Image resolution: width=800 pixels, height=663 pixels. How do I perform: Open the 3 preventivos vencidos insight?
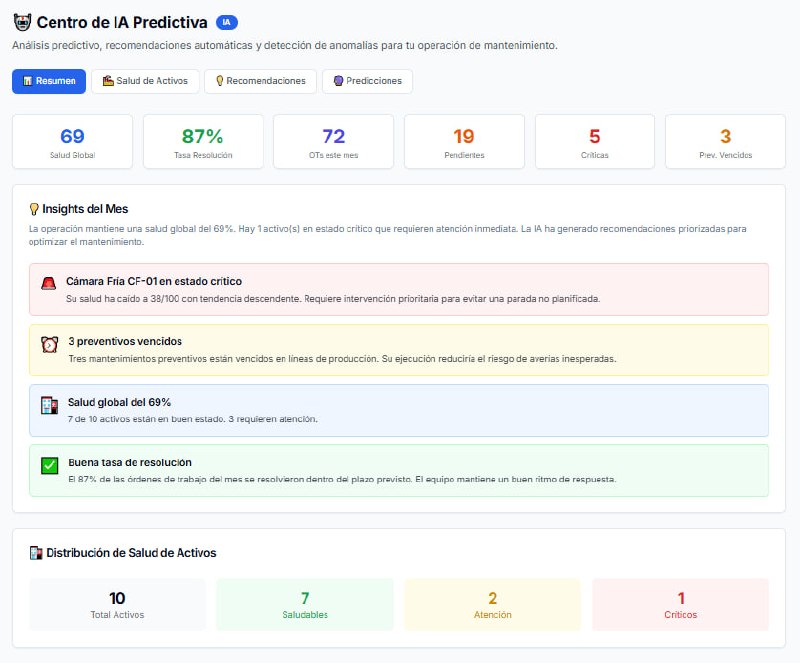[399, 350]
